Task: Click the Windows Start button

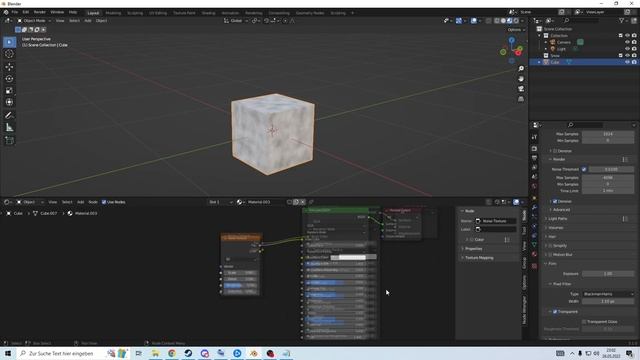Action: (8, 353)
